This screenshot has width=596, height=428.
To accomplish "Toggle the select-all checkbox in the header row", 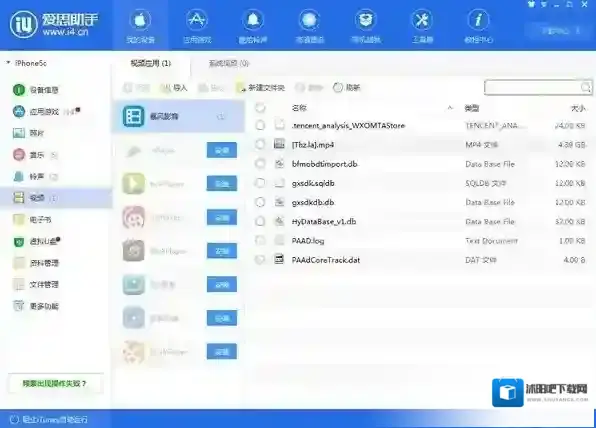I will tap(260, 108).
